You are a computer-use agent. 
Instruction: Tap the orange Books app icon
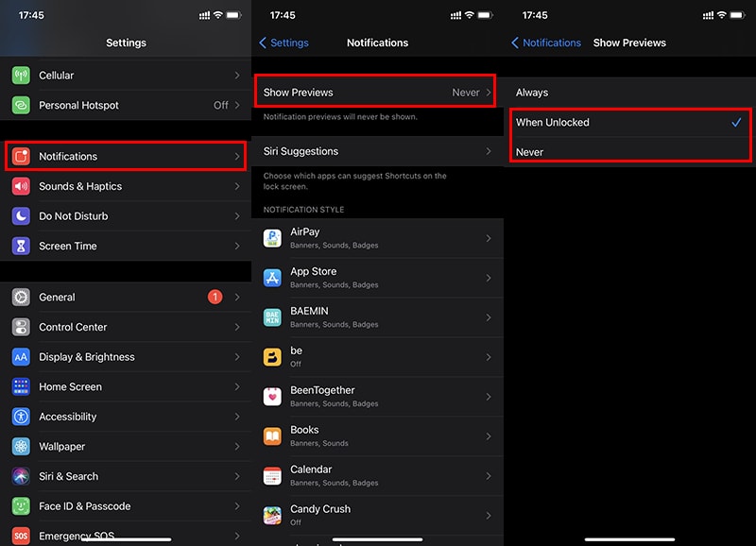click(272, 436)
